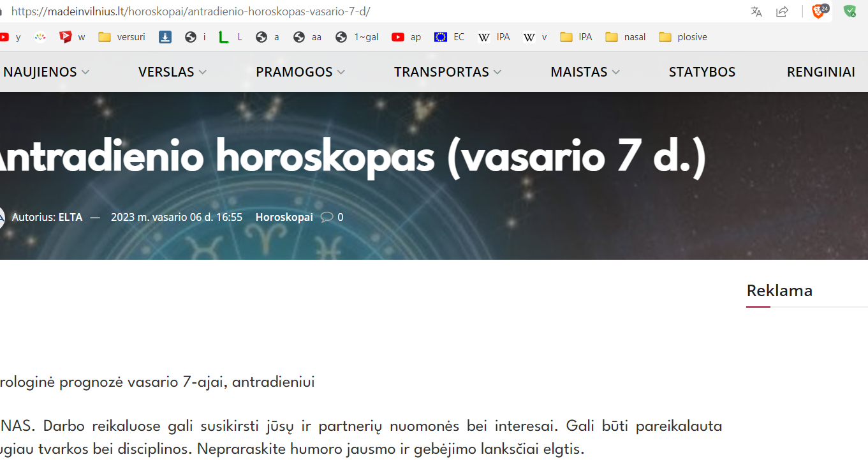Viewport: 868px width, 464px height.
Task: Click inside the browser address bar
Action: pyautogui.click(x=255, y=11)
